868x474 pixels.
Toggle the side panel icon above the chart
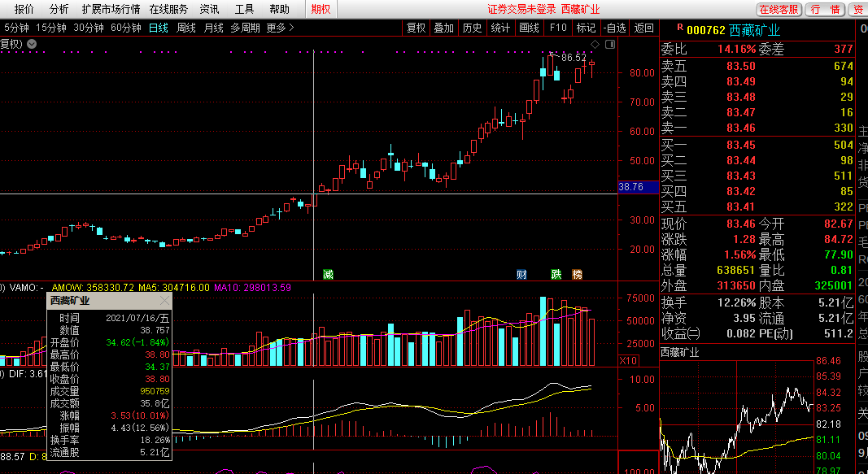(610, 44)
